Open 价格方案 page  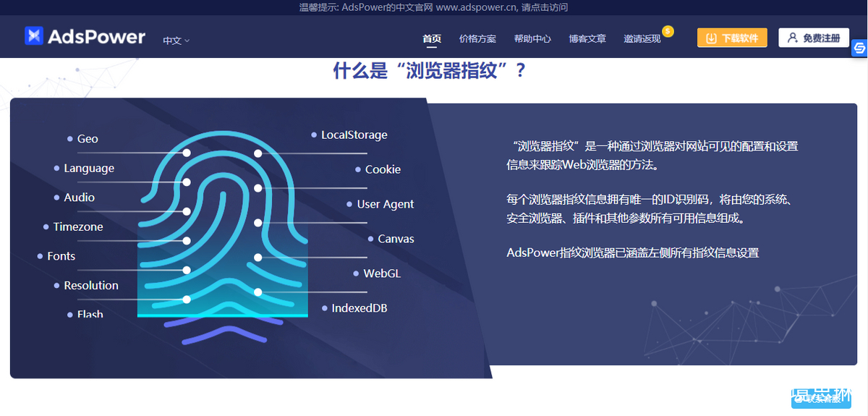477,38
